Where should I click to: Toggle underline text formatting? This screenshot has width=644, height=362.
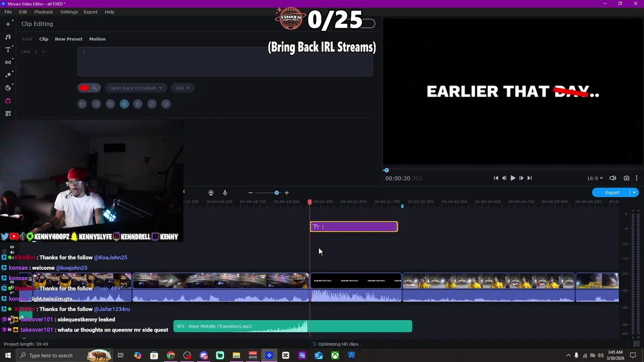(x=166, y=104)
